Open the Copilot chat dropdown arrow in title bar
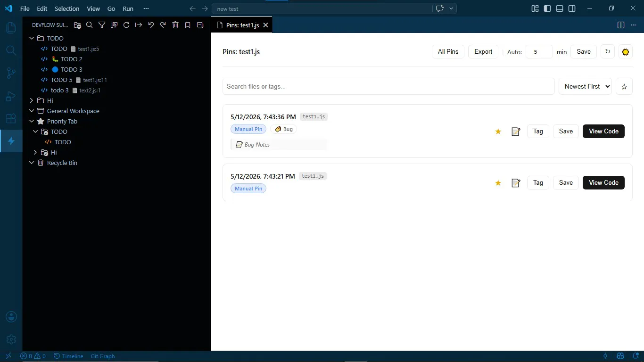Image resolution: width=644 pixels, height=362 pixels. click(451, 8)
